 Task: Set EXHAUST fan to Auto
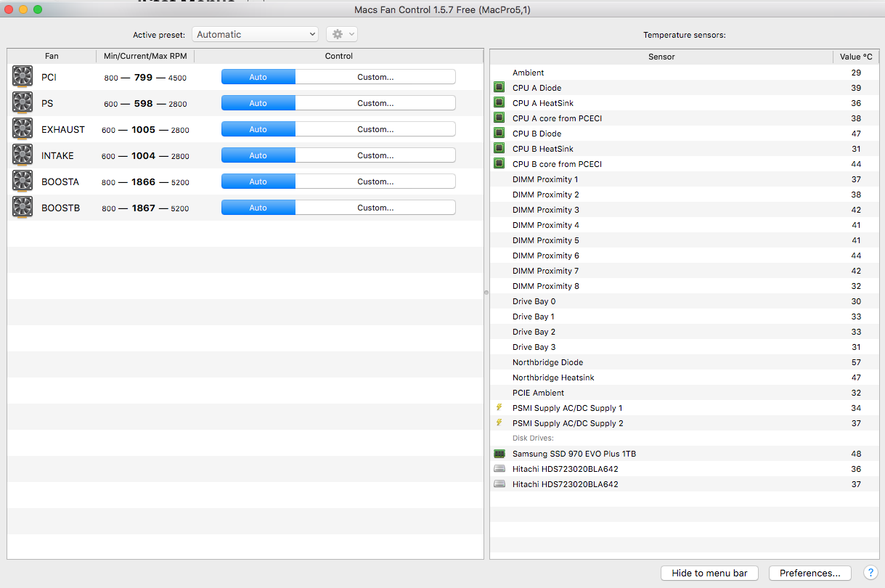pyautogui.click(x=258, y=129)
